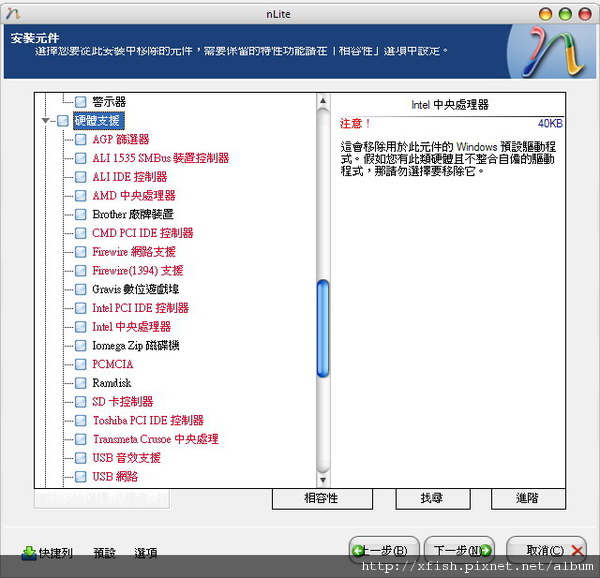Check the PCMCIA checkbox
This screenshot has width=600, height=578.
point(80,364)
